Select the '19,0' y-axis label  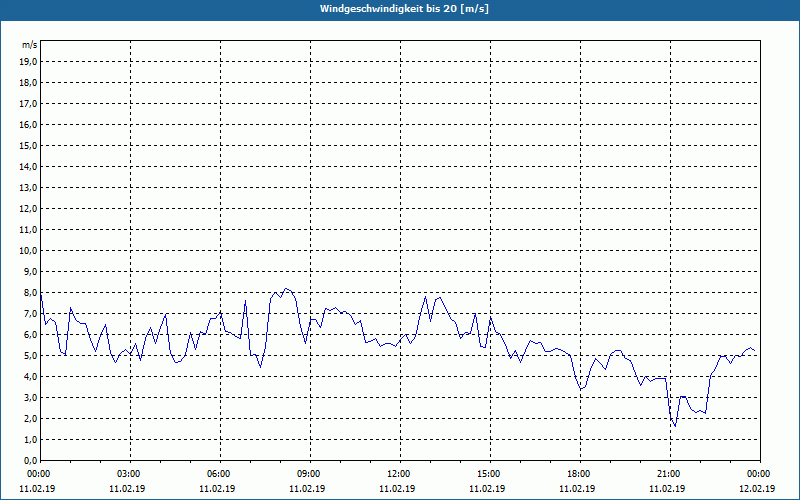[28, 62]
